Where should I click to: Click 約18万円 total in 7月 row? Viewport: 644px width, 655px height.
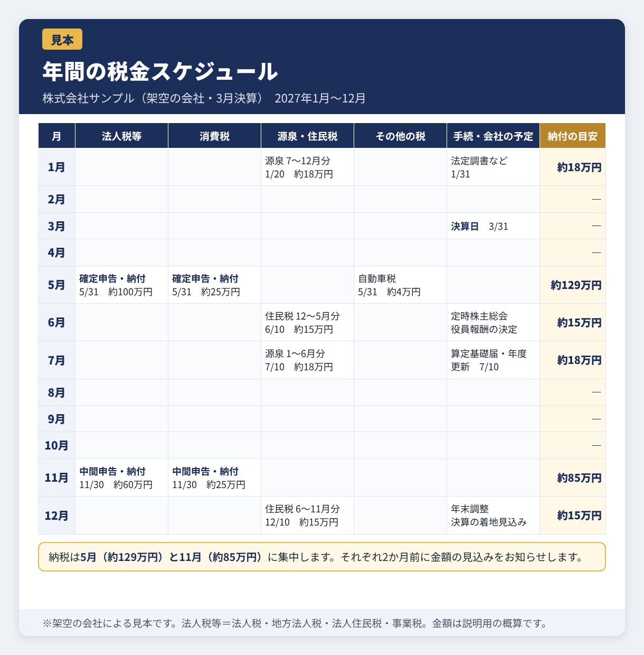click(573, 360)
